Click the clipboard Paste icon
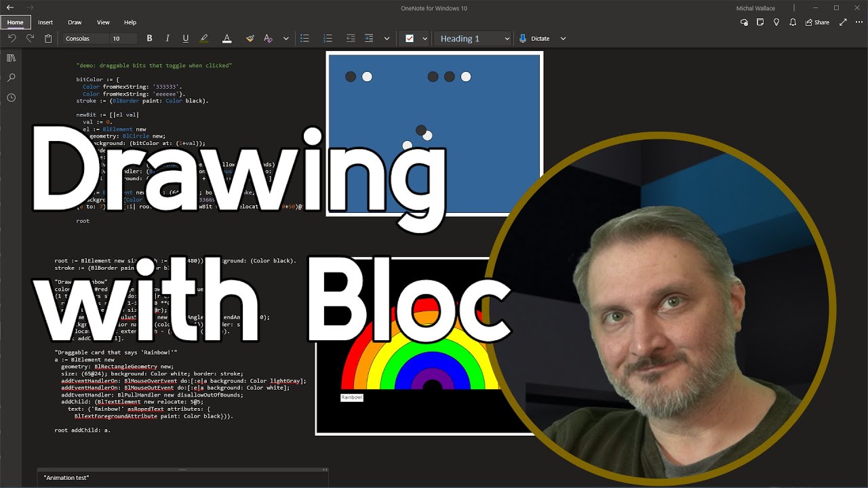The height and width of the screenshot is (488, 868). pos(48,39)
